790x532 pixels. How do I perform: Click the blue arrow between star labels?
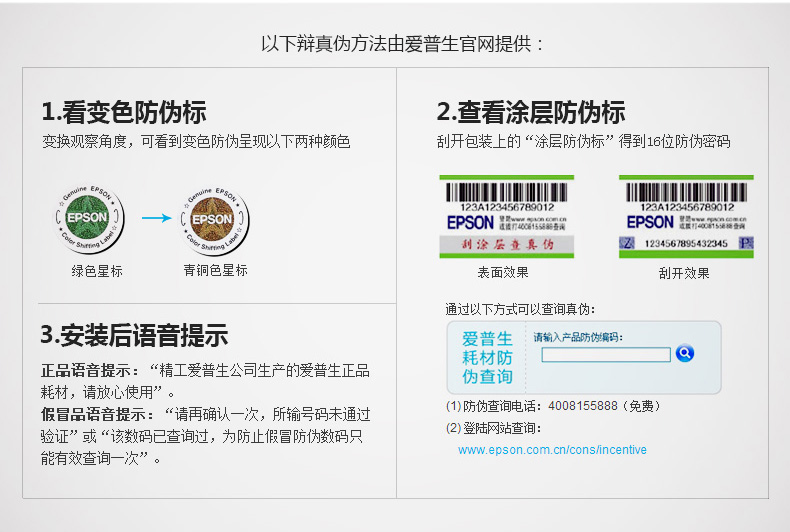point(156,217)
